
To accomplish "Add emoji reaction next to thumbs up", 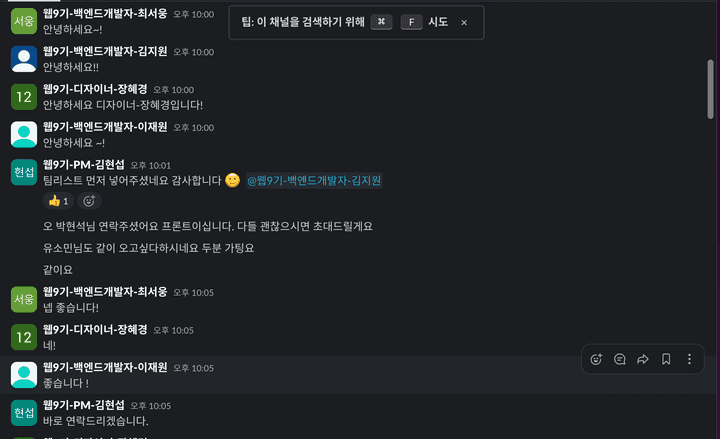I will pyautogui.click(x=89, y=201).
